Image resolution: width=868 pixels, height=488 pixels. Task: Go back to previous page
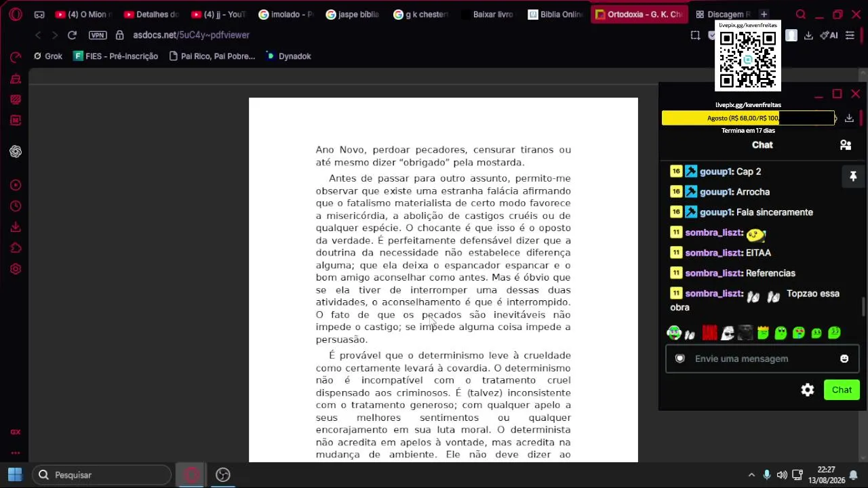coord(38,35)
